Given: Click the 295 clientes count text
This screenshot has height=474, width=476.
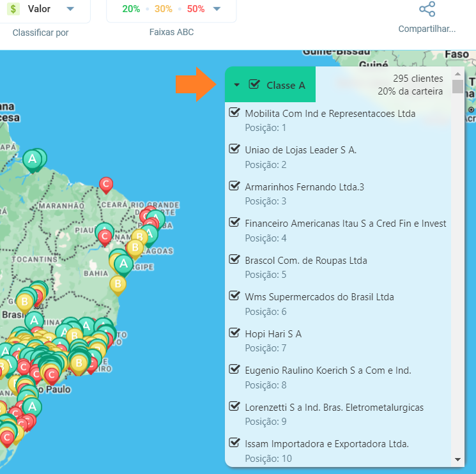Looking at the screenshot, I should pos(418,79).
